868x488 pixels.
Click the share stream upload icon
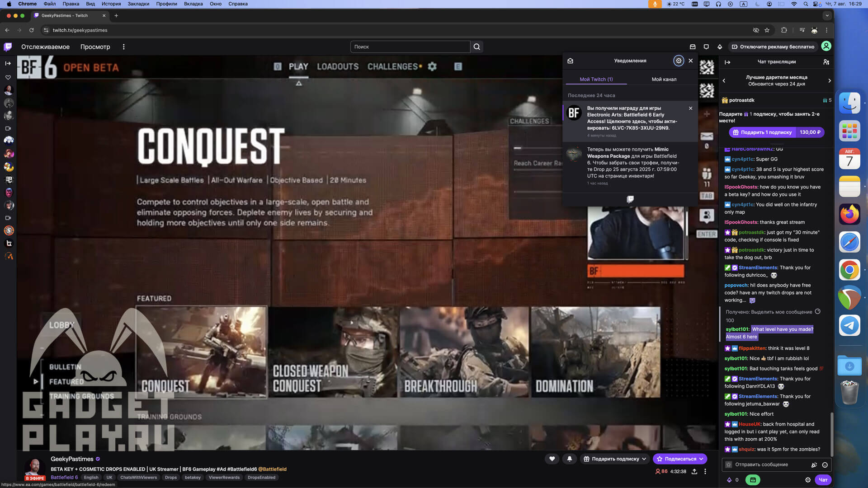click(694, 471)
